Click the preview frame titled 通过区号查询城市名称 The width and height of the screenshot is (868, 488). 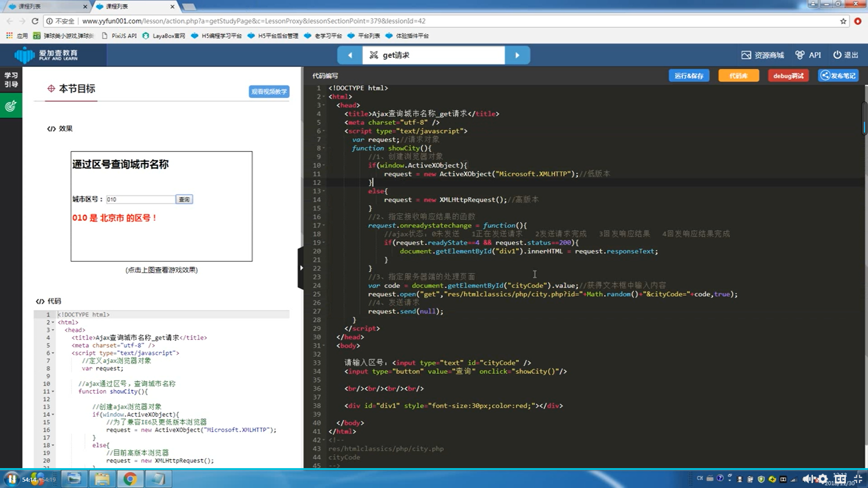click(161, 206)
